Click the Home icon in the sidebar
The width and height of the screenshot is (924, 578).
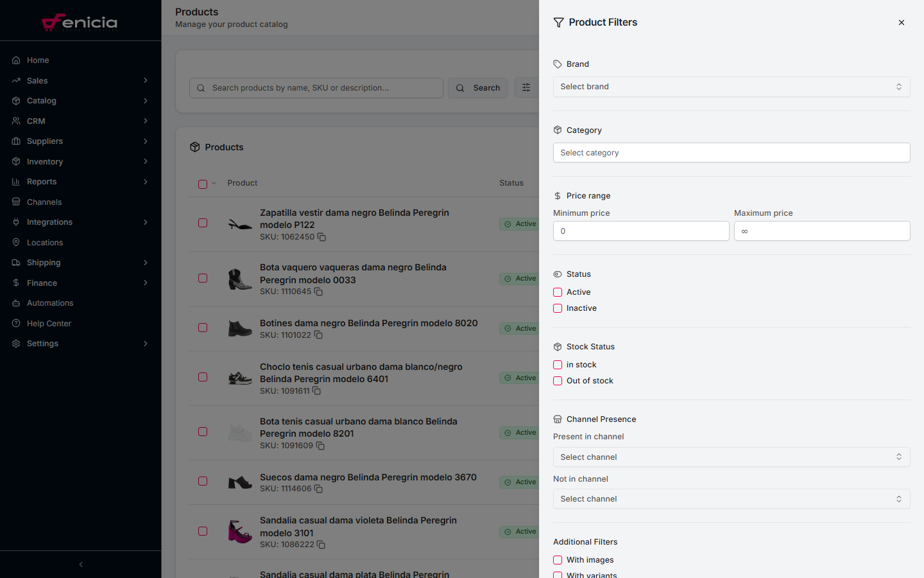(x=16, y=60)
